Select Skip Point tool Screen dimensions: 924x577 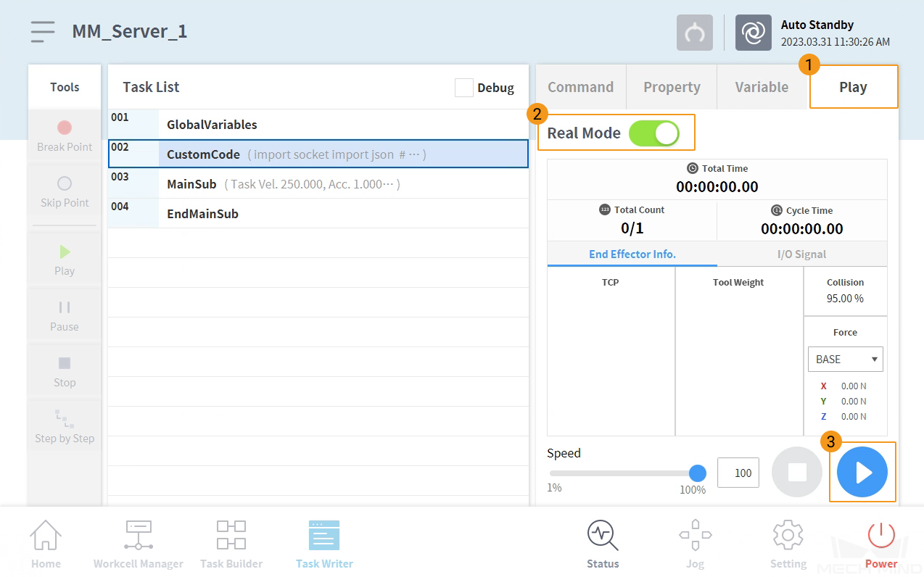pos(65,191)
